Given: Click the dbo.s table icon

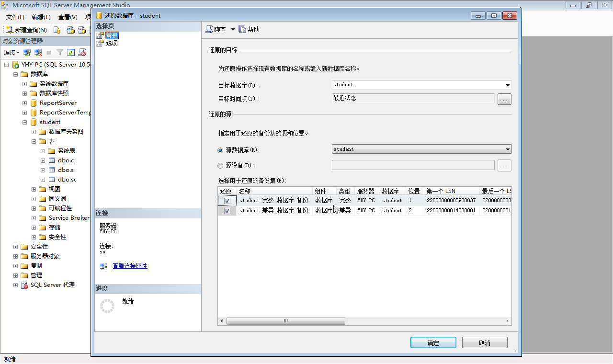Looking at the screenshot, I should tap(52, 170).
